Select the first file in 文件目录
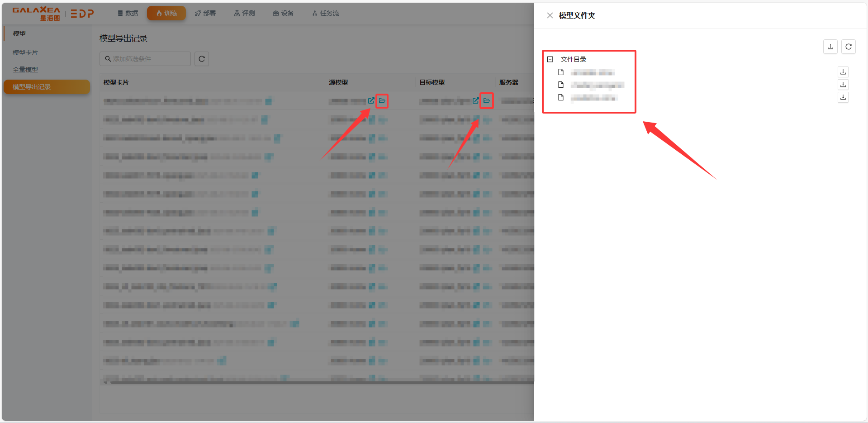This screenshot has height=423, width=868. (592, 72)
